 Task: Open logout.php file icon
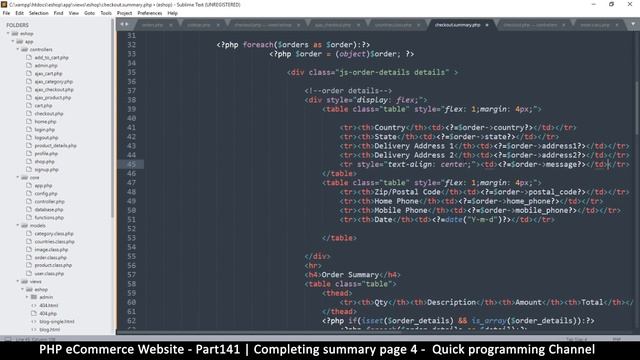29,138
